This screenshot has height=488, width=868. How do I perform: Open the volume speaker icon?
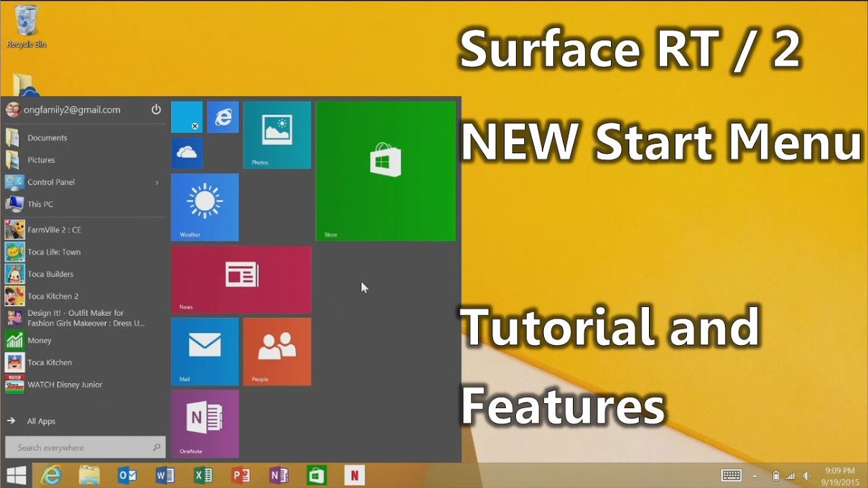click(807, 476)
